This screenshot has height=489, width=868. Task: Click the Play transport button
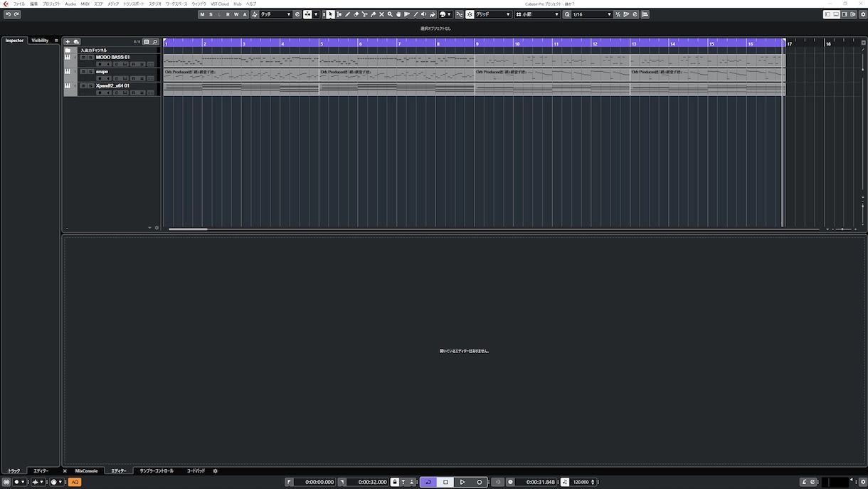462,482
